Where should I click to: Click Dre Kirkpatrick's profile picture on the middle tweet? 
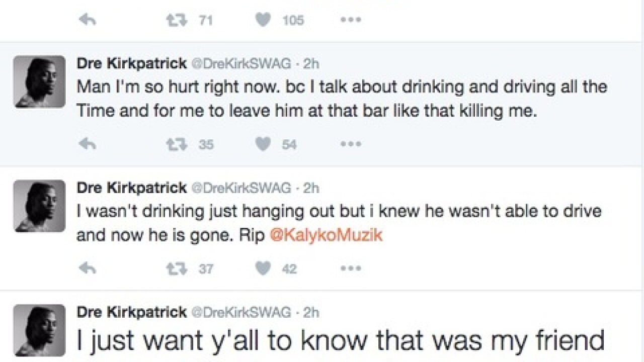click(39, 206)
